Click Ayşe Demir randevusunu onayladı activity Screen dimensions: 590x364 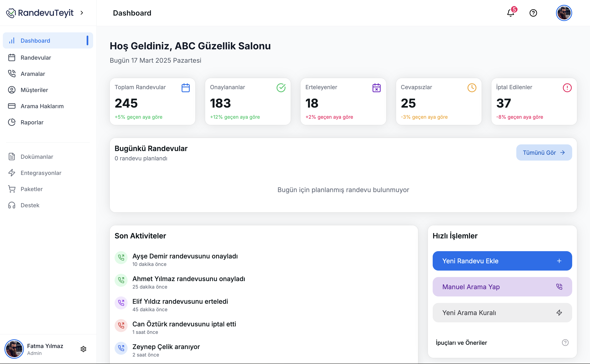[185, 256]
